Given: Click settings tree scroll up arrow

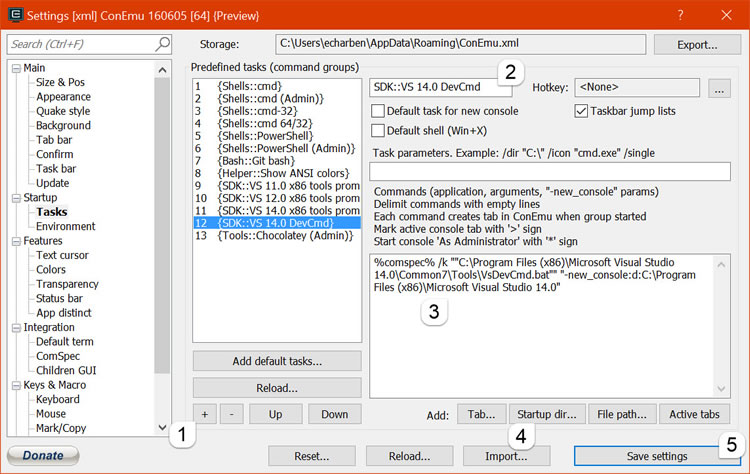Looking at the screenshot, I should 163,70.
